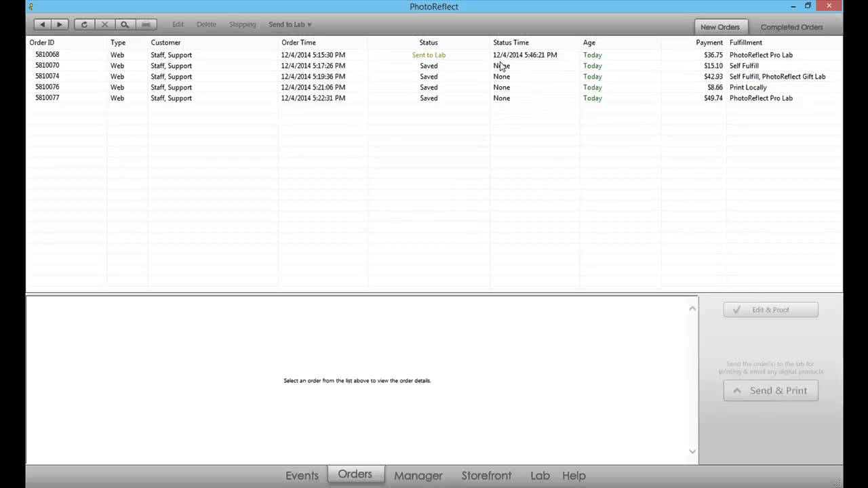Select order 5810076
The height and width of the screenshot is (488, 868).
[x=434, y=87]
